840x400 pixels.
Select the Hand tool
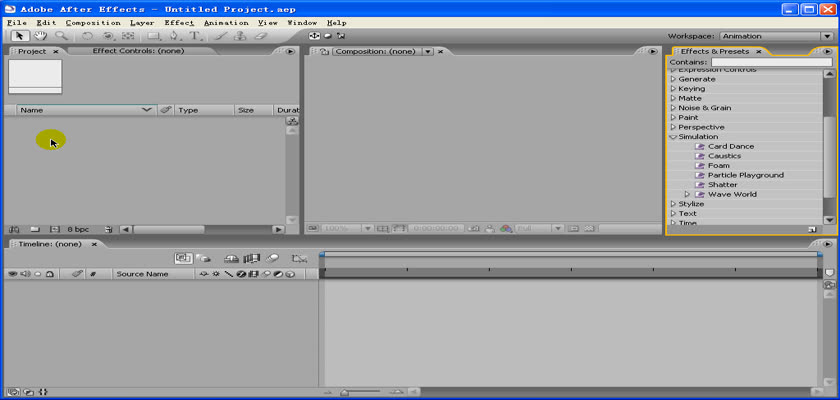[40, 36]
